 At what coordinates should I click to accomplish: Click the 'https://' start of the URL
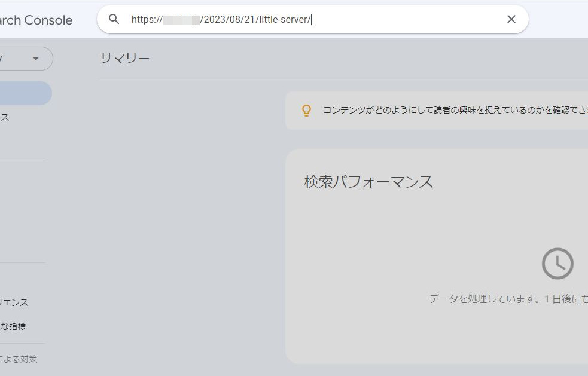point(147,20)
